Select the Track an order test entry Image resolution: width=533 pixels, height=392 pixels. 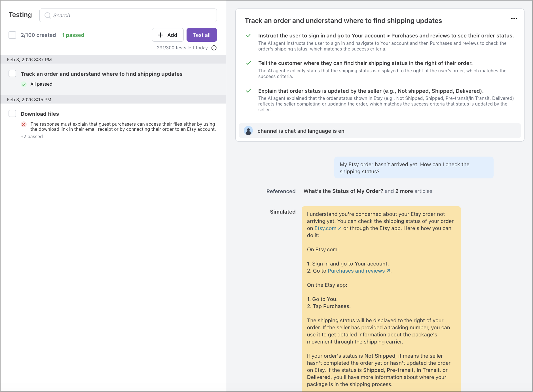tap(101, 74)
